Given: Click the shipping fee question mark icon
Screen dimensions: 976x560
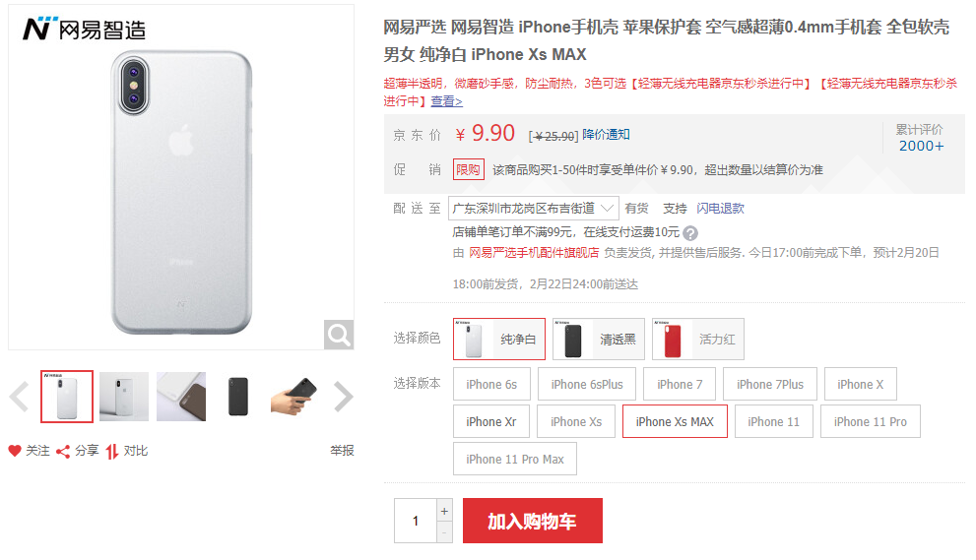Looking at the screenshot, I should tap(690, 233).
